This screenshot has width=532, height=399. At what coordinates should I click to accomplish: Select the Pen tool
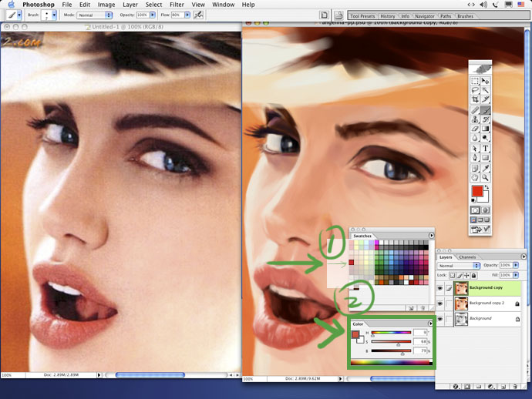[x=475, y=158]
